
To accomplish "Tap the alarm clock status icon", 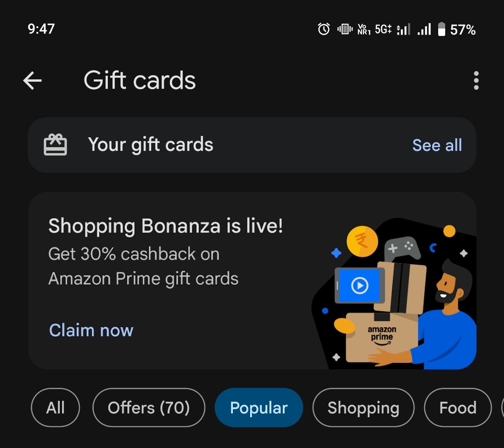I will tap(324, 29).
